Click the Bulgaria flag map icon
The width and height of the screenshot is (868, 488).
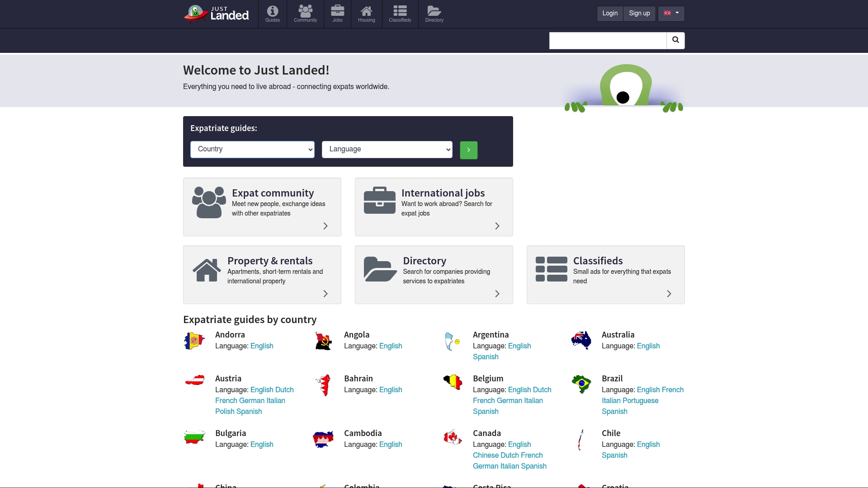click(x=195, y=437)
